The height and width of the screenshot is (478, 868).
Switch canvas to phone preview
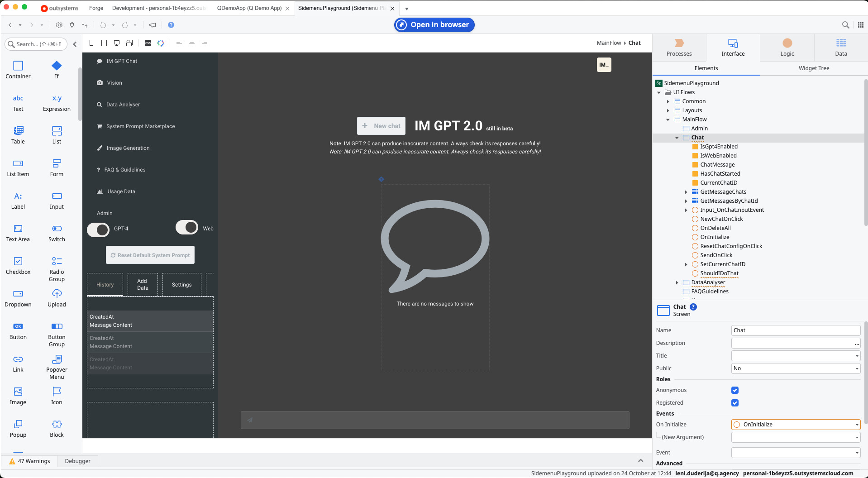[91, 43]
